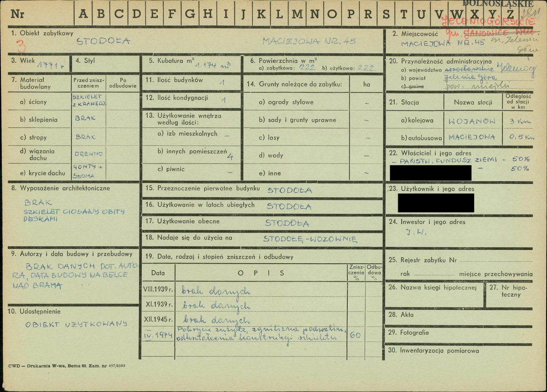The image size is (547, 392).
Task: Click the 'Nr' header cell
Action: click(17, 14)
